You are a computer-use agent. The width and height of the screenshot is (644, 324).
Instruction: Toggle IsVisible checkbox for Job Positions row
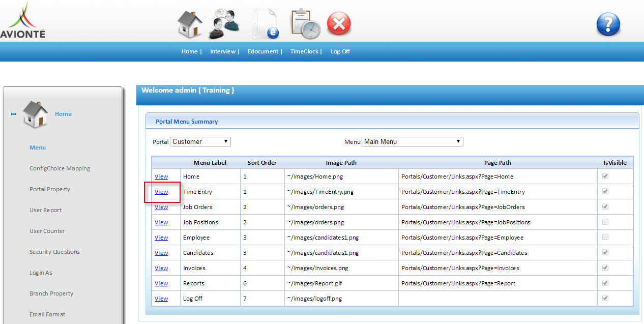[x=605, y=222]
